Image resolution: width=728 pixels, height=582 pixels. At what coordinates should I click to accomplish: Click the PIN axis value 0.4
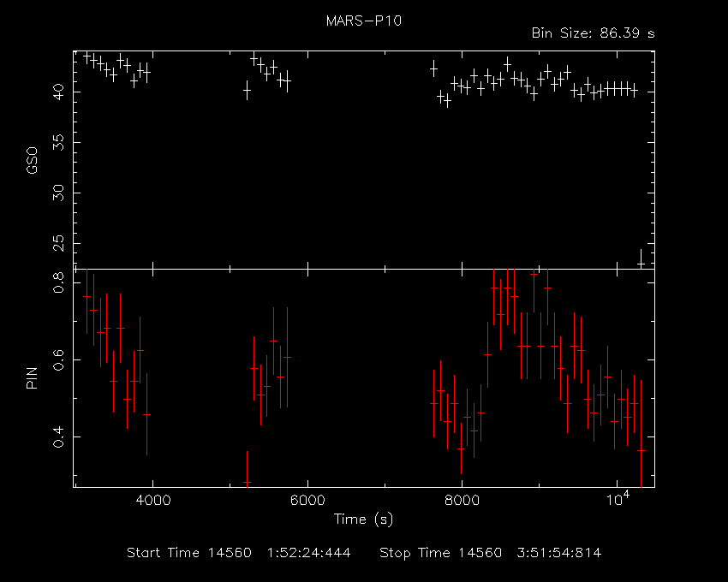coord(59,436)
